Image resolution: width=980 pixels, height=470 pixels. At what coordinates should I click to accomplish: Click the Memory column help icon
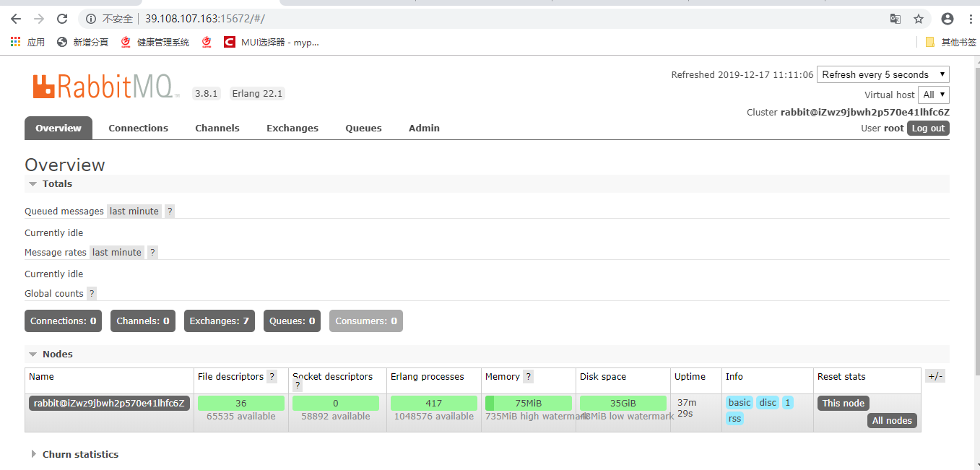pyautogui.click(x=528, y=376)
